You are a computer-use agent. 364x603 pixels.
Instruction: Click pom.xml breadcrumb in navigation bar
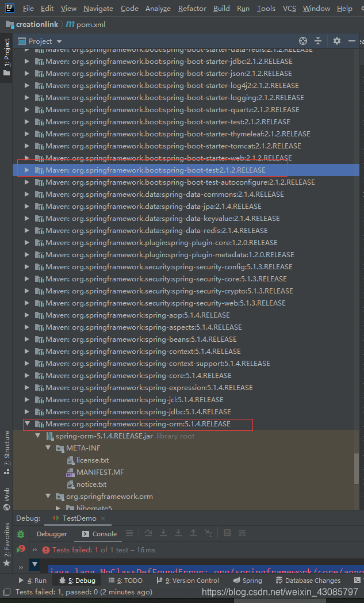pos(85,24)
